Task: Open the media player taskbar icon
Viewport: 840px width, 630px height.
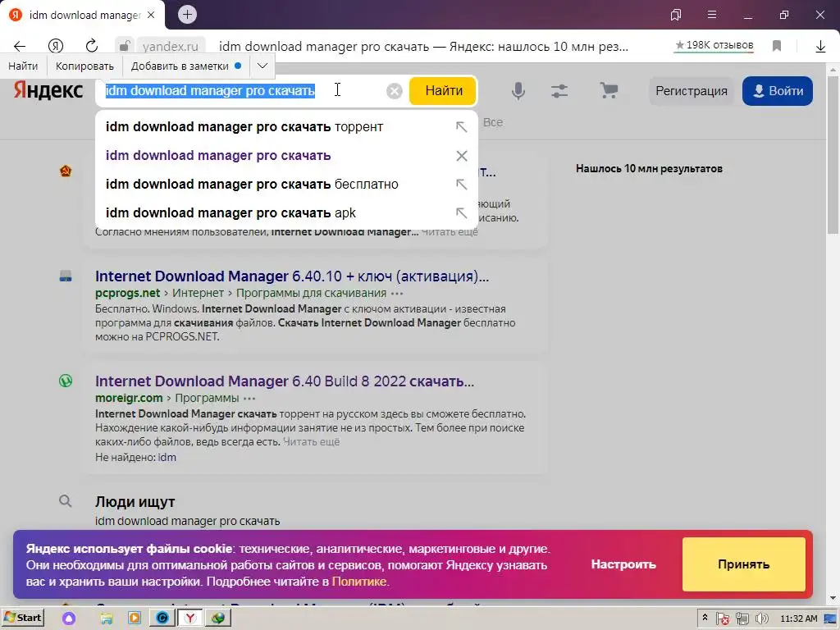Action: point(135,619)
